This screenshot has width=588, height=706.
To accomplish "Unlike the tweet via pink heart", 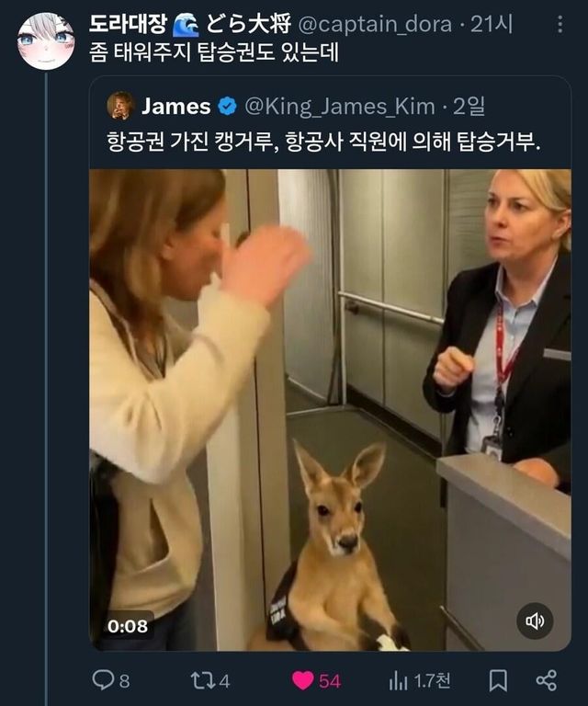I will coord(303,680).
